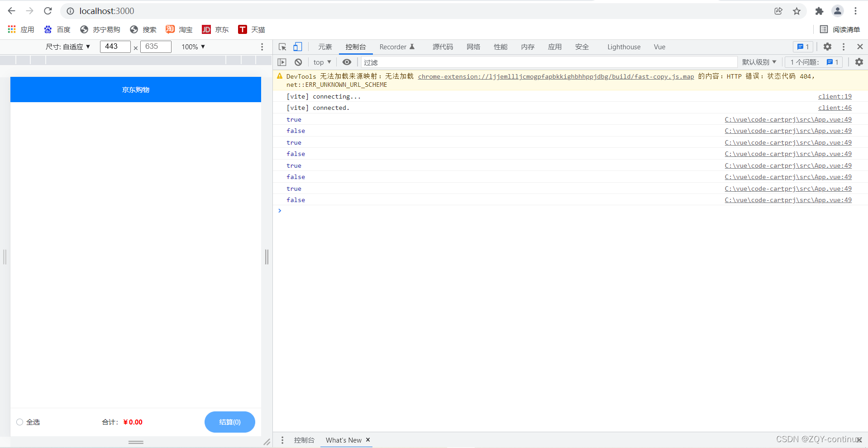Go back with browser back arrow
This screenshot has width=868, height=448.
tap(12, 11)
